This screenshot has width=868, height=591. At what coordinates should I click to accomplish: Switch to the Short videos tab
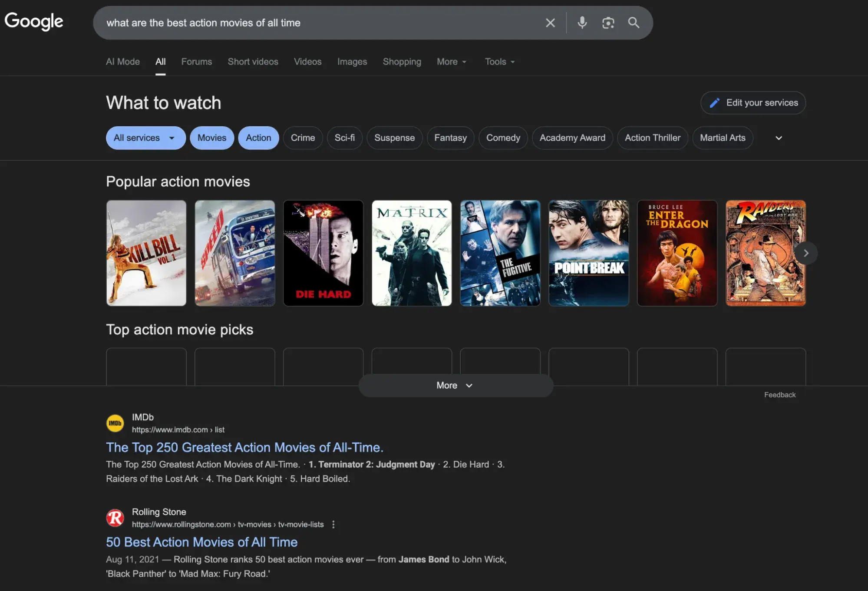coord(253,62)
